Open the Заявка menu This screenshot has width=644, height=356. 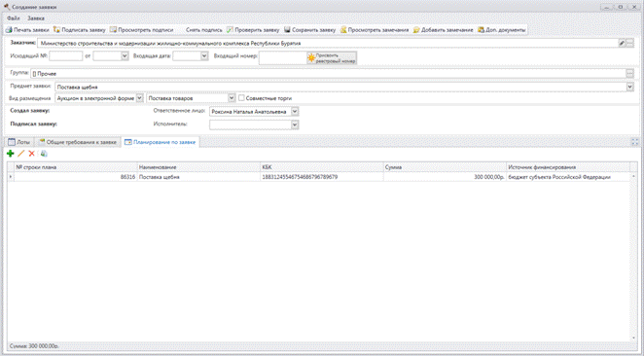(x=36, y=18)
